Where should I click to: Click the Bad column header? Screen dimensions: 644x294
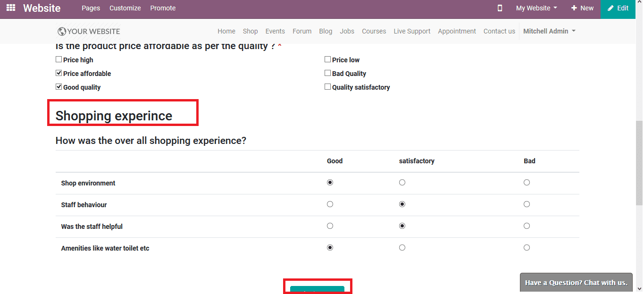(529, 161)
